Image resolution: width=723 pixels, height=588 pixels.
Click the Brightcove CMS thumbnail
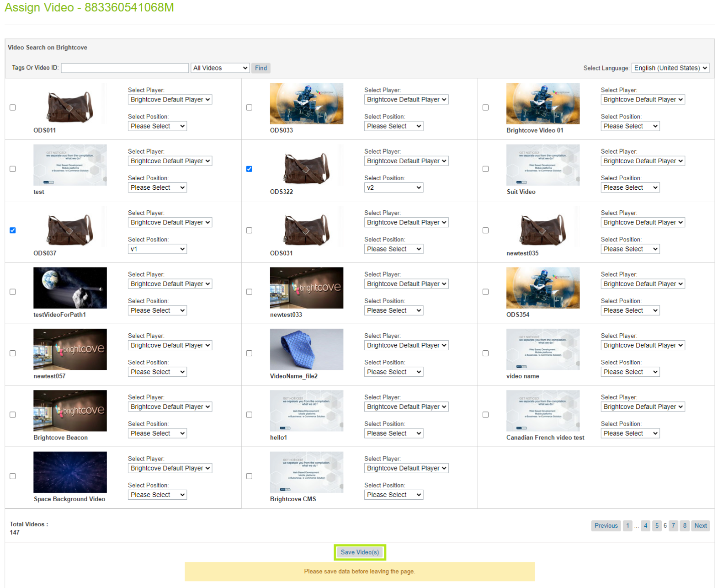(307, 472)
